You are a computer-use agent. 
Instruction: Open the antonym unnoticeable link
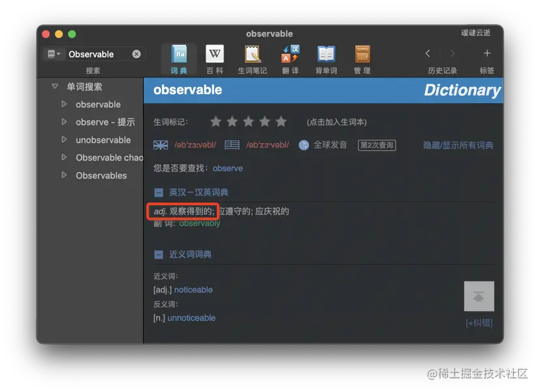click(191, 318)
